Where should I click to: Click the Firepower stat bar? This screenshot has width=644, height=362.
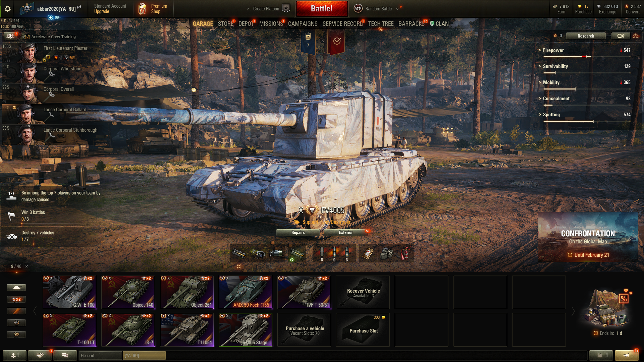coord(587,57)
